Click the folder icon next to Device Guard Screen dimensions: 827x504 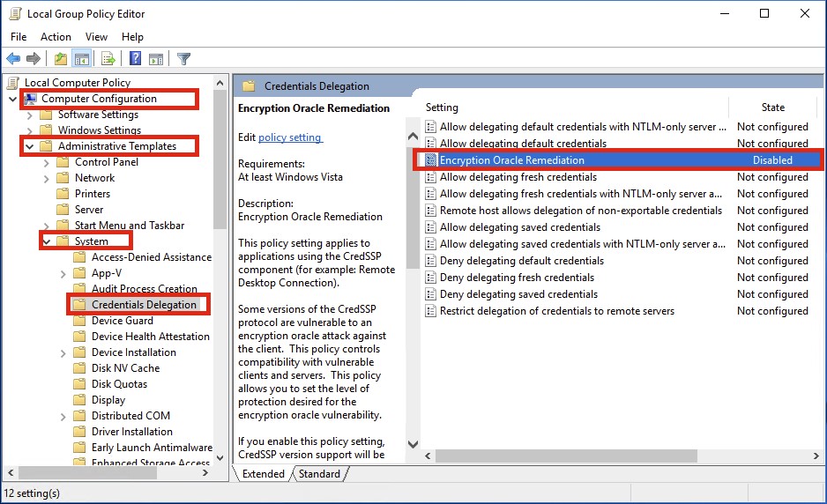[79, 321]
